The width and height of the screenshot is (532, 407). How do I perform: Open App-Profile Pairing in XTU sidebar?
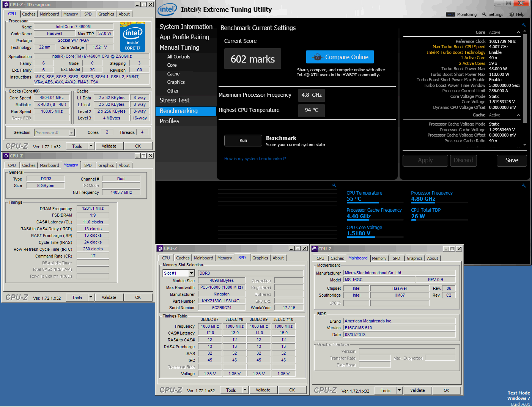(184, 37)
